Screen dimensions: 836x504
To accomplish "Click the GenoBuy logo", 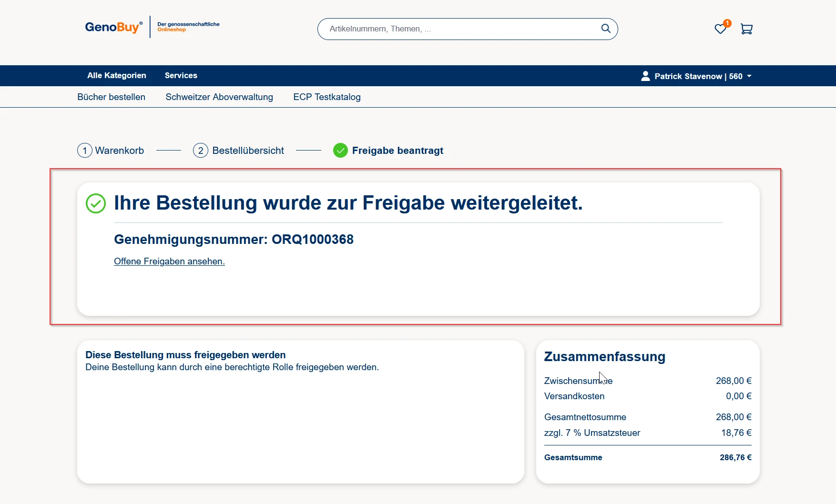I will click(x=113, y=27).
